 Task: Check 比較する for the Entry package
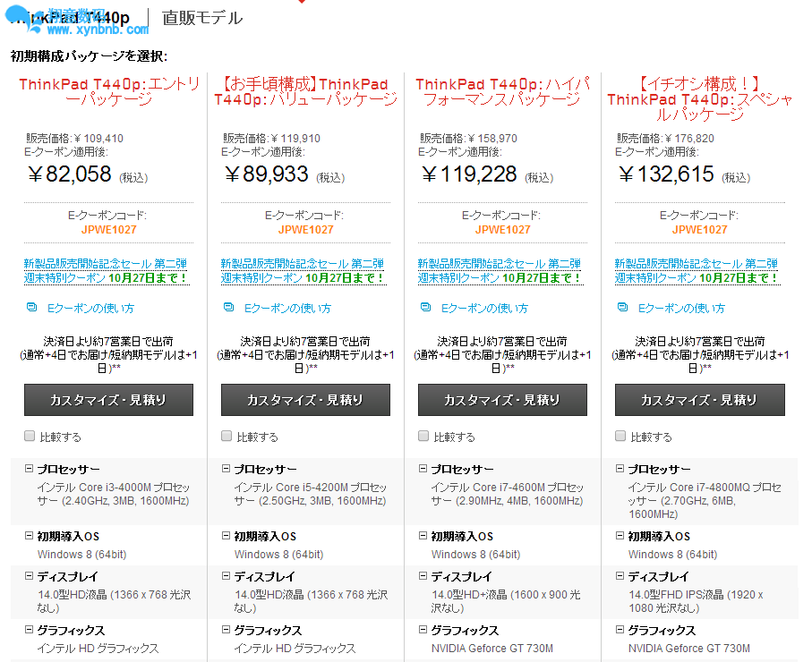click(x=30, y=437)
